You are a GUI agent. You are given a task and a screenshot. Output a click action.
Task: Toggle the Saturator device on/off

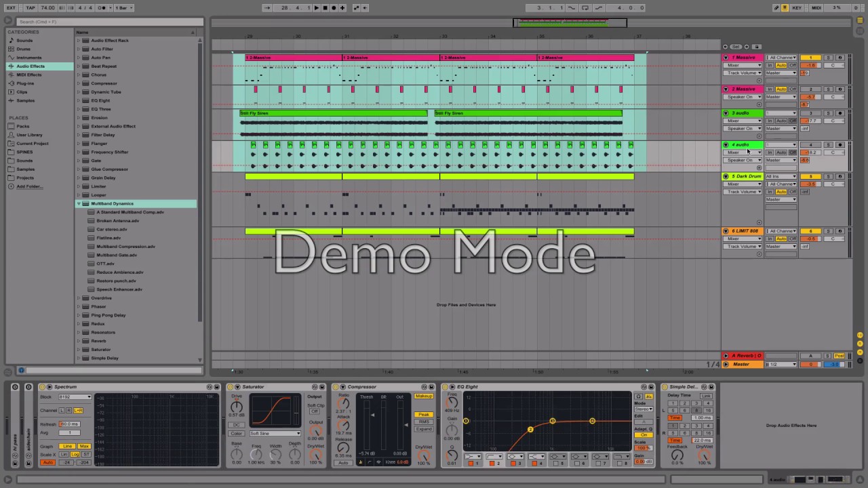231,387
